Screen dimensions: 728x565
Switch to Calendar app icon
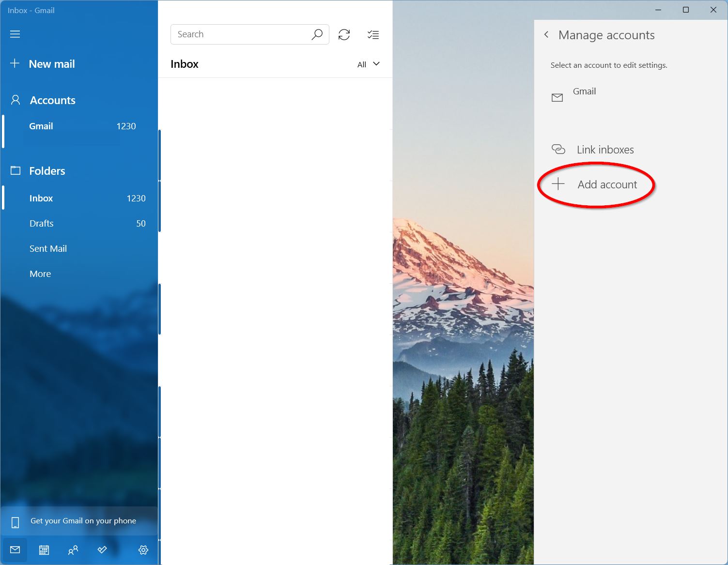[x=44, y=550]
